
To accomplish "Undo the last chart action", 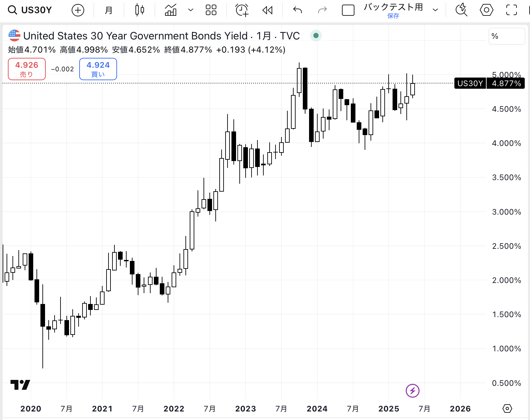I will [298, 10].
